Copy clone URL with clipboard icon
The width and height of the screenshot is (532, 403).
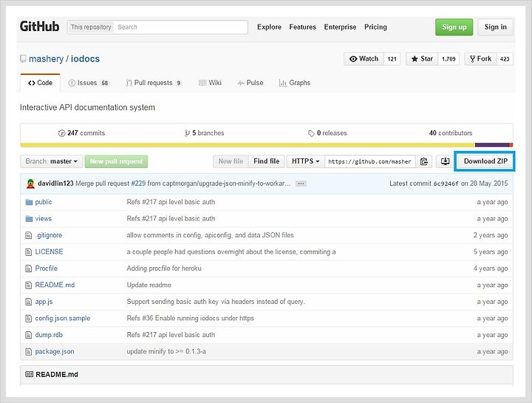[424, 161]
